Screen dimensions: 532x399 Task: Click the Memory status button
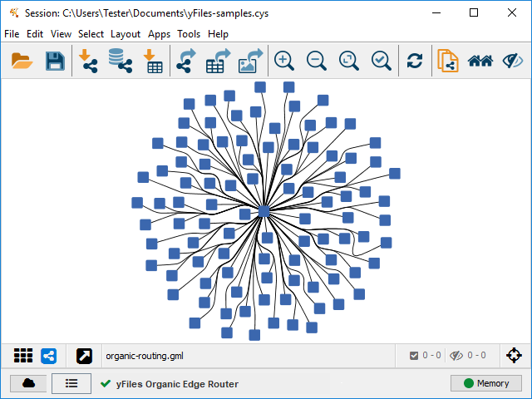[x=485, y=383]
